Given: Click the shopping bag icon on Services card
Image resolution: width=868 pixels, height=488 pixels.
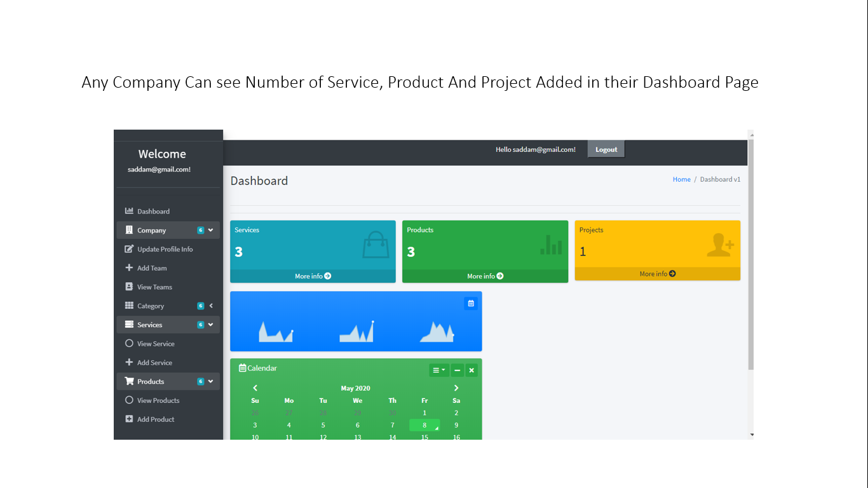Looking at the screenshot, I should (x=376, y=245).
